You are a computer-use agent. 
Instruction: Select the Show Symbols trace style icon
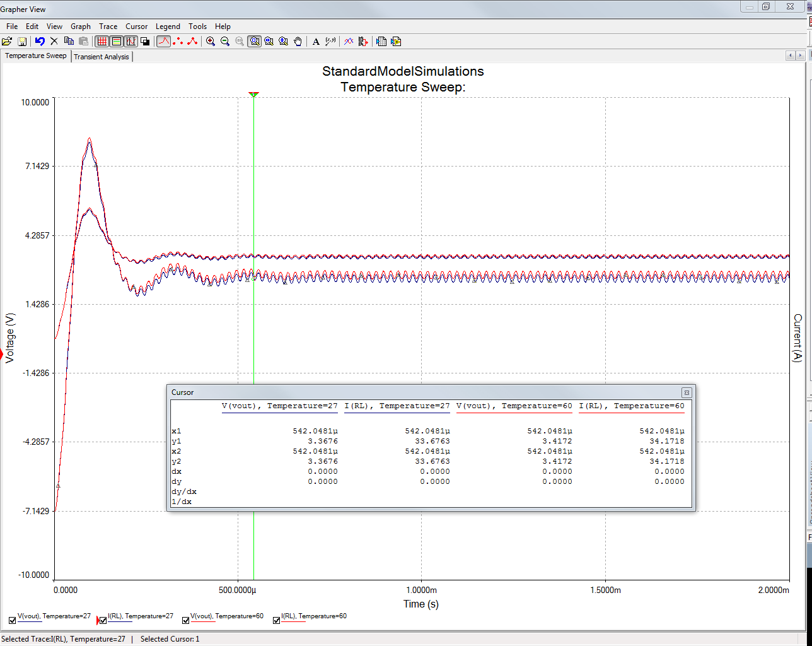pyautogui.click(x=178, y=42)
